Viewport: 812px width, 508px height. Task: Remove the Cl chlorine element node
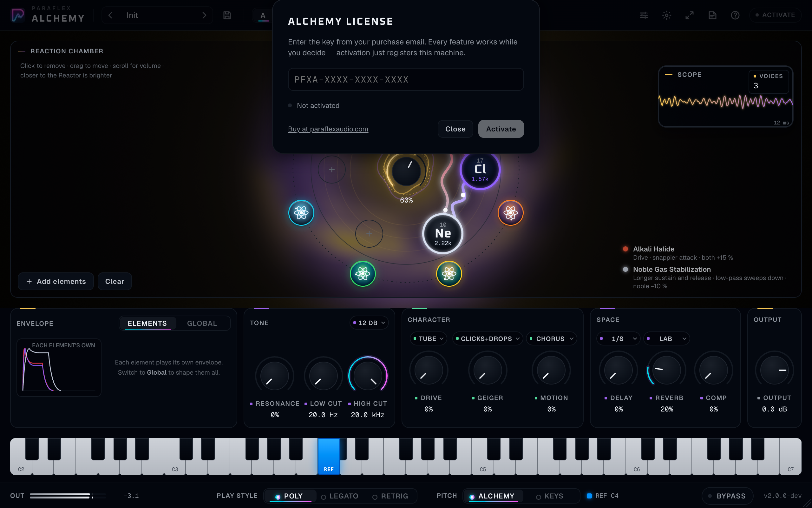tap(480, 170)
